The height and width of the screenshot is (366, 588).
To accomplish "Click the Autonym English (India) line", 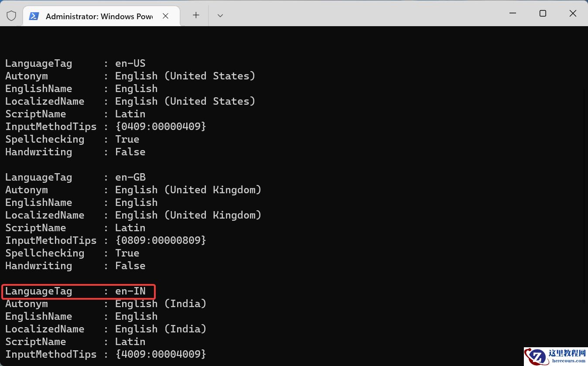I will [106, 304].
